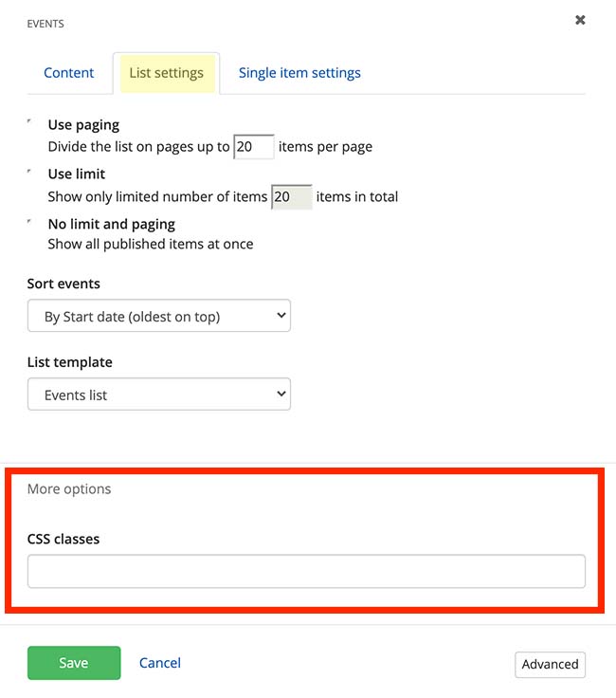616x698 pixels.
Task: Select the List settings tab
Action: click(166, 73)
